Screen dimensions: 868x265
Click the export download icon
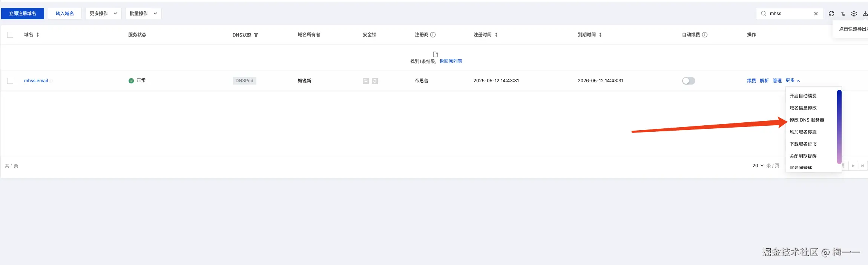[x=865, y=14]
